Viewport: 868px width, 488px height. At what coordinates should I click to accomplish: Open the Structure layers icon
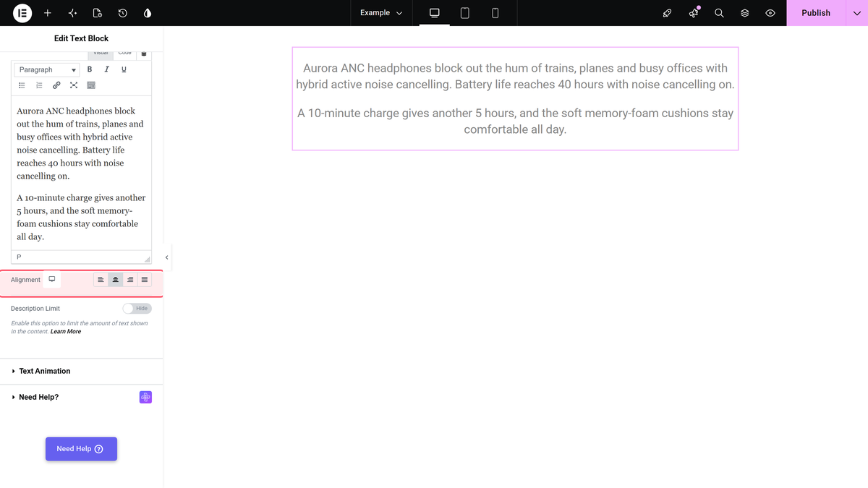coord(745,13)
